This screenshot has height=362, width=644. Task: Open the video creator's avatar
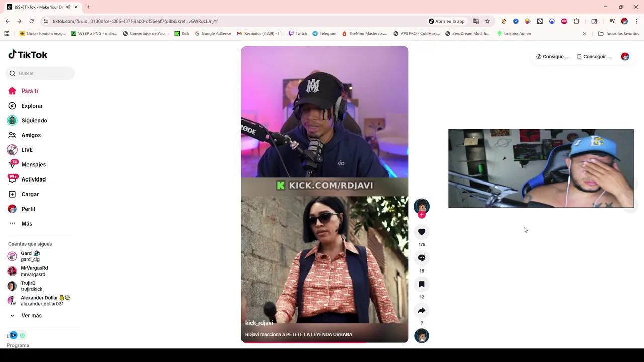point(422,206)
